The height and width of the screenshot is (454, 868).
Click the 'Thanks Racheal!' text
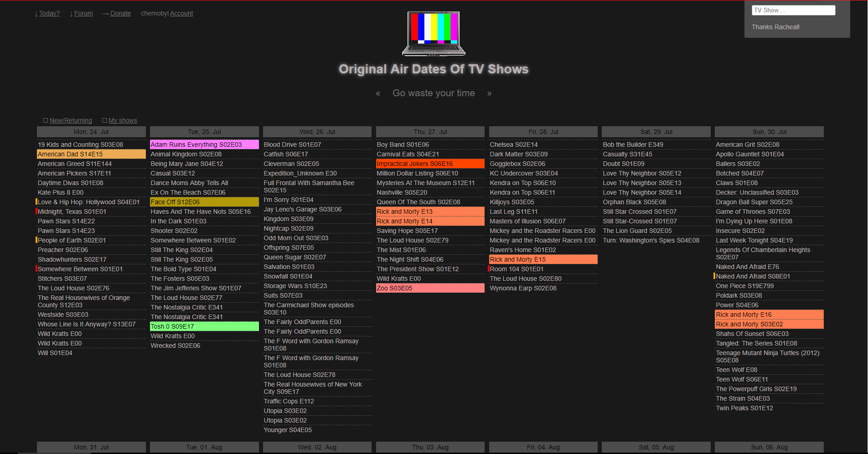click(775, 27)
